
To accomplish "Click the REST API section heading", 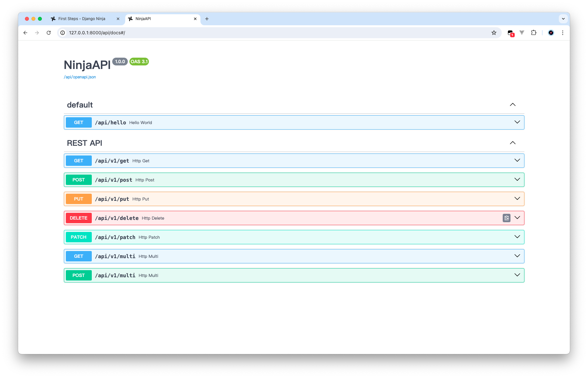I will (x=84, y=143).
